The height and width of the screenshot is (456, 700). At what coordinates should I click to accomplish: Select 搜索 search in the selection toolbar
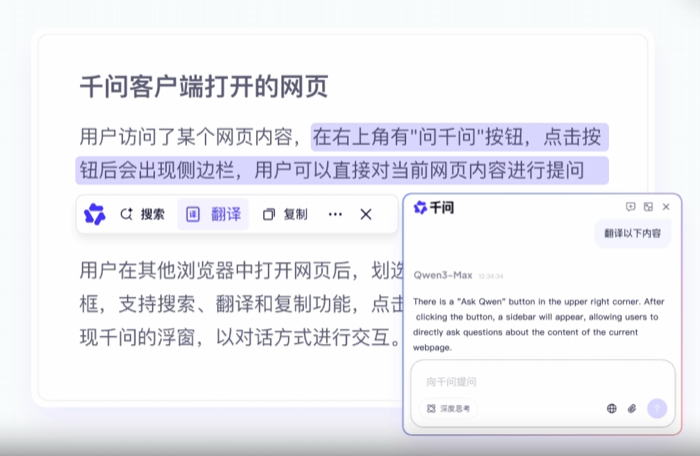(142, 214)
